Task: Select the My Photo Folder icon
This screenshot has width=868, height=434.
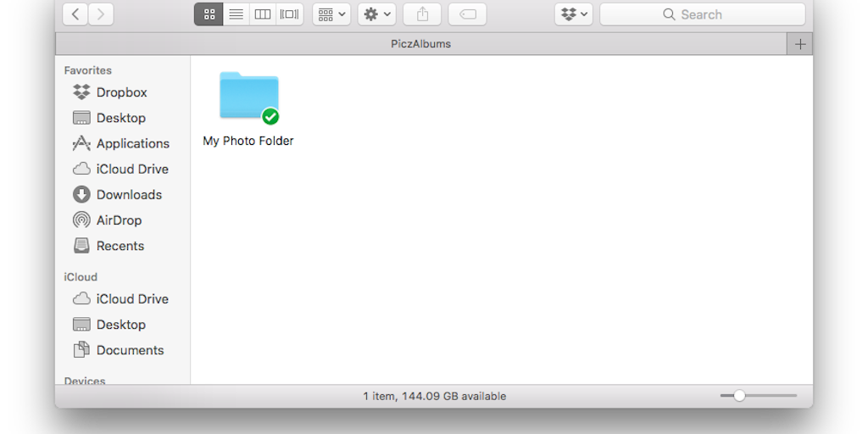Action: point(248,95)
